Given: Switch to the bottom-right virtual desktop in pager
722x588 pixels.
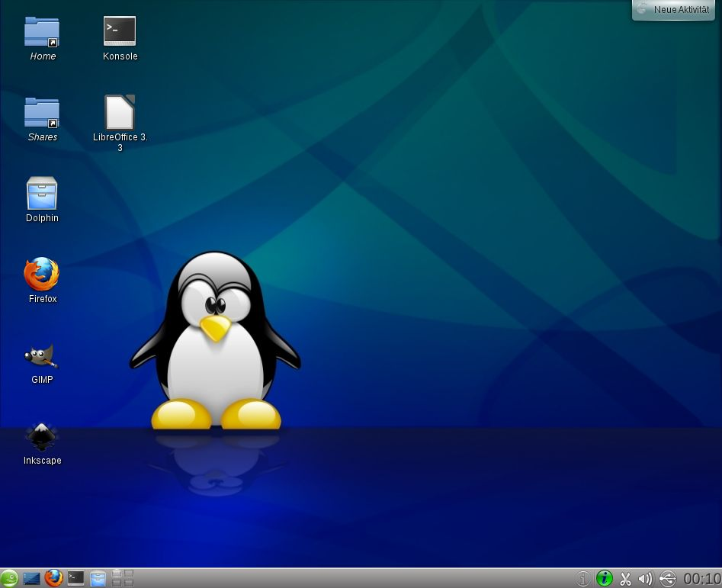Looking at the screenshot, I should pos(129,583).
